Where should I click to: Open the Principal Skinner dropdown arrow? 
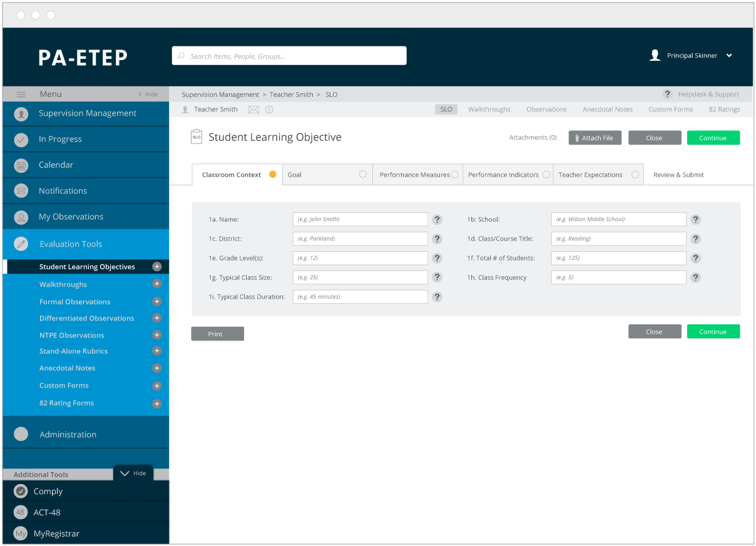pos(729,56)
